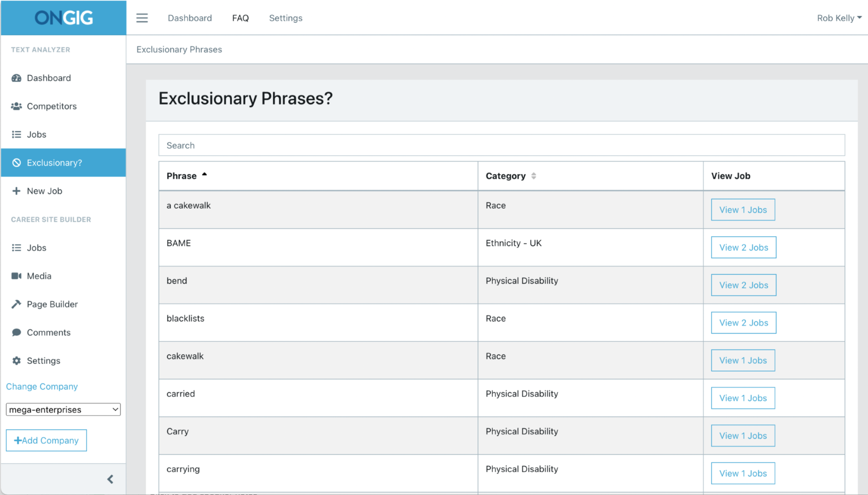This screenshot has height=495, width=868.
Task: Sort the table by Category column
Action: pos(510,176)
